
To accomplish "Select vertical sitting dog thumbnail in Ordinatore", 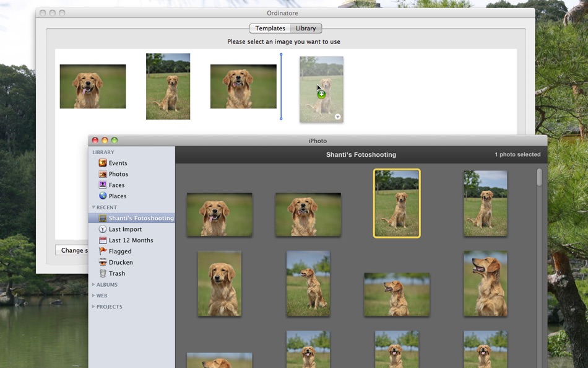I will click(168, 86).
